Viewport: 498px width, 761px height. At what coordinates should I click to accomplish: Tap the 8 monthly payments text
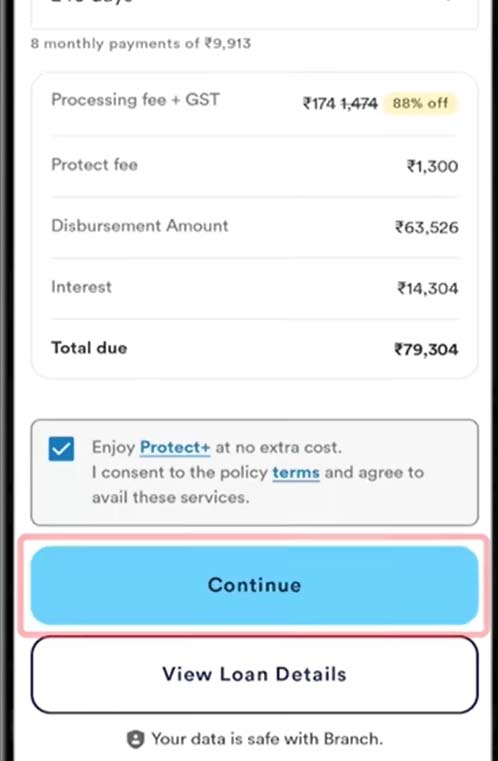(x=141, y=43)
